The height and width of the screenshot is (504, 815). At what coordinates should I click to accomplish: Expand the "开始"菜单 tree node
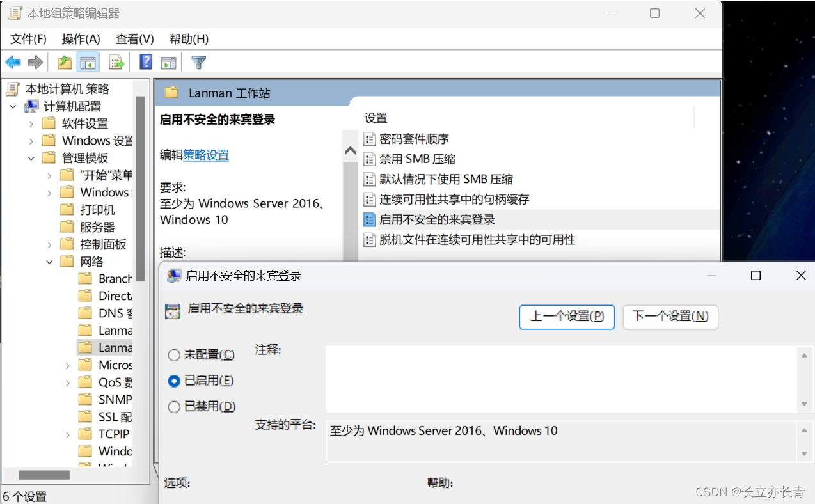(x=50, y=175)
